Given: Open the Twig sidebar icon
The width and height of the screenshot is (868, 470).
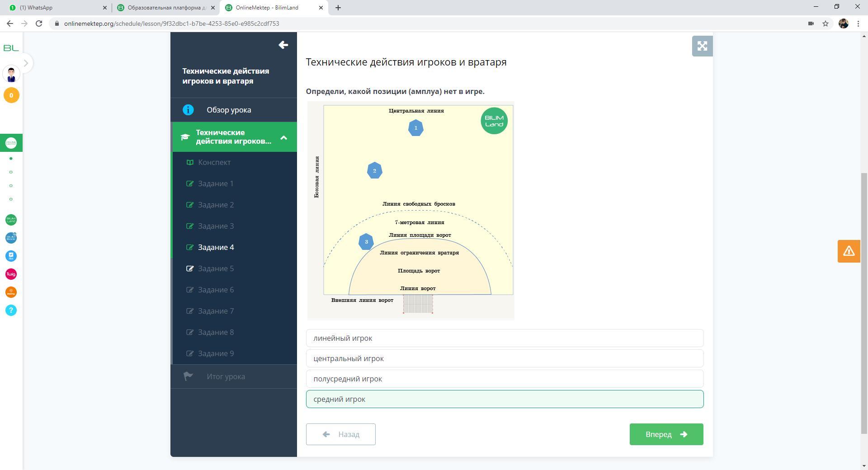Looking at the screenshot, I should coord(11,274).
